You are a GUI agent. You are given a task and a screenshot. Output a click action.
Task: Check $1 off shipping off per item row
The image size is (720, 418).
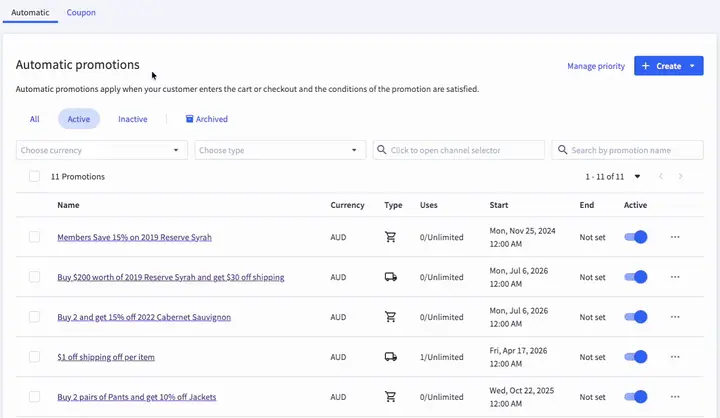[34, 357]
